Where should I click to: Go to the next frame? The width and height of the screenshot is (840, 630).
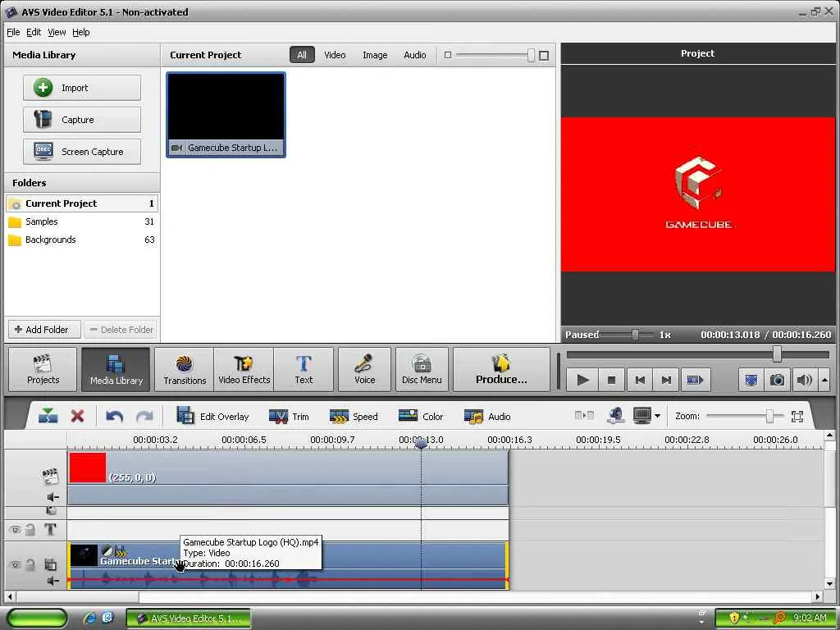click(x=666, y=380)
